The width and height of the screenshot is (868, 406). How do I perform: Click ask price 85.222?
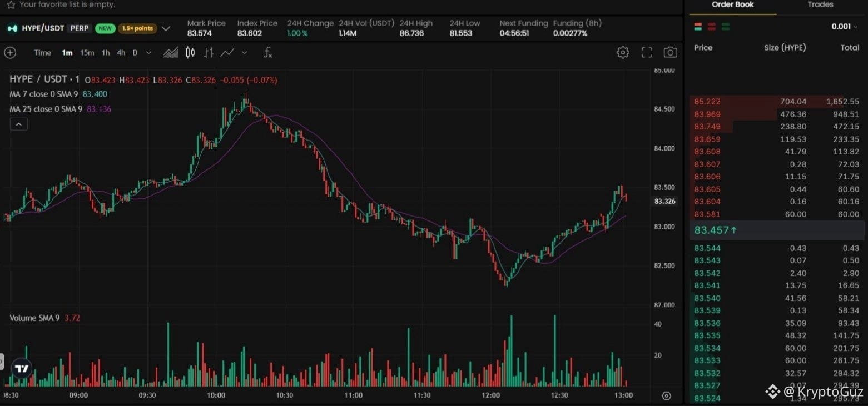[x=707, y=102]
